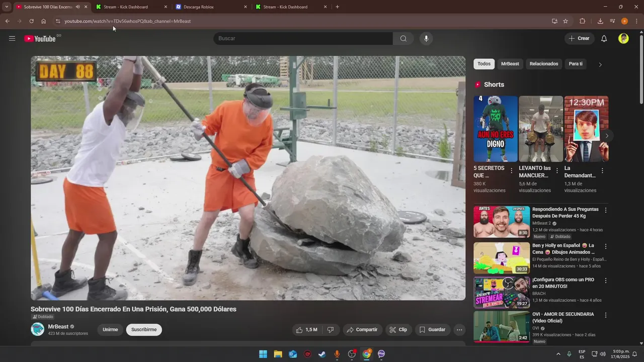Select the 'Para ti' filter chip
This screenshot has height=362, width=644.
point(576,64)
